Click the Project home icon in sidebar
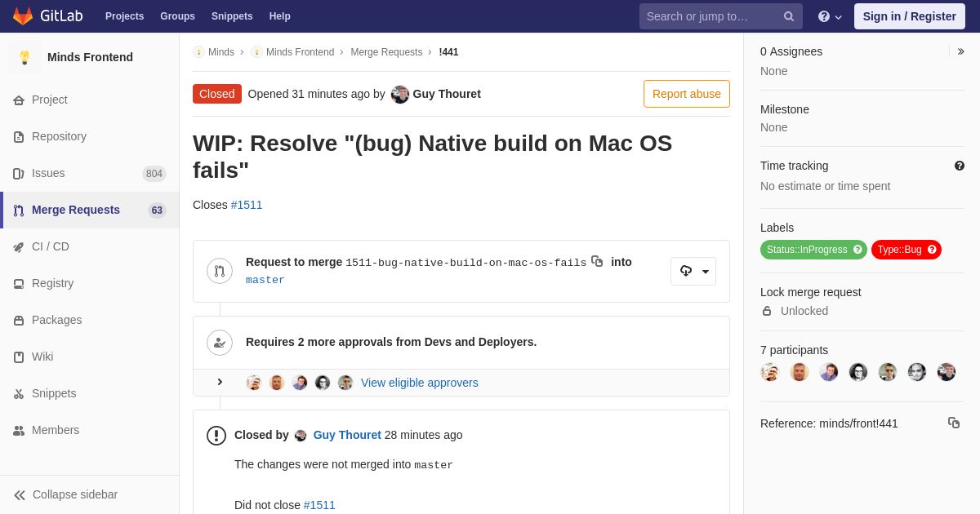980x514 pixels. [19, 100]
